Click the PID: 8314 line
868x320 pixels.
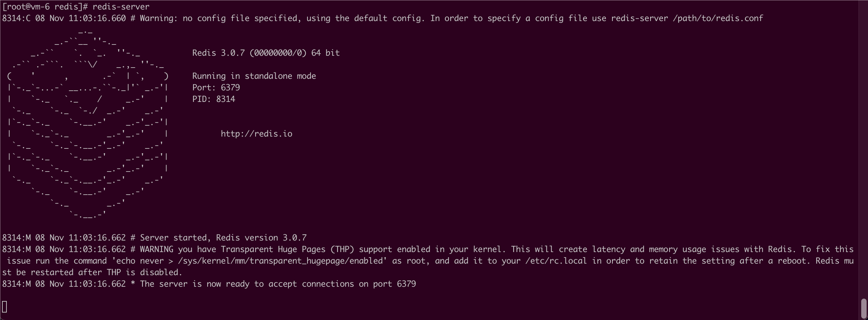point(214,99)
